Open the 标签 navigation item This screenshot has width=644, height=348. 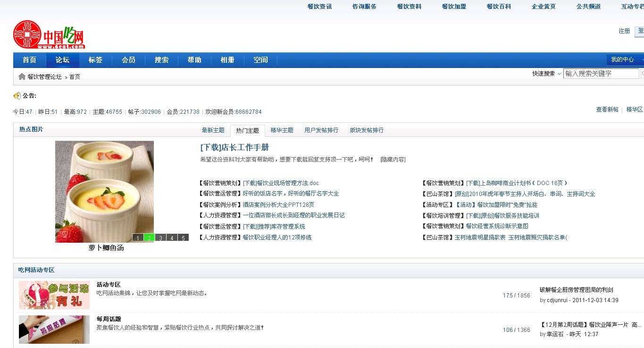click(95, 60)
